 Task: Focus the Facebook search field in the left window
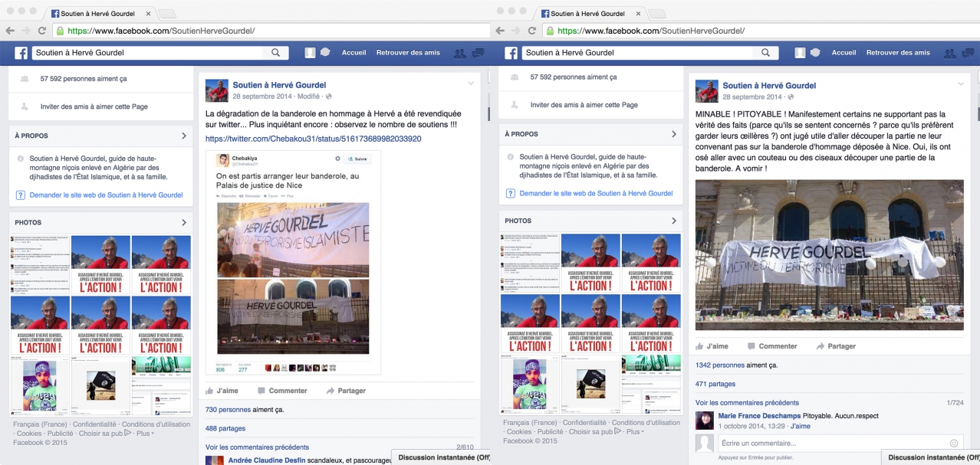pos(150,53)
